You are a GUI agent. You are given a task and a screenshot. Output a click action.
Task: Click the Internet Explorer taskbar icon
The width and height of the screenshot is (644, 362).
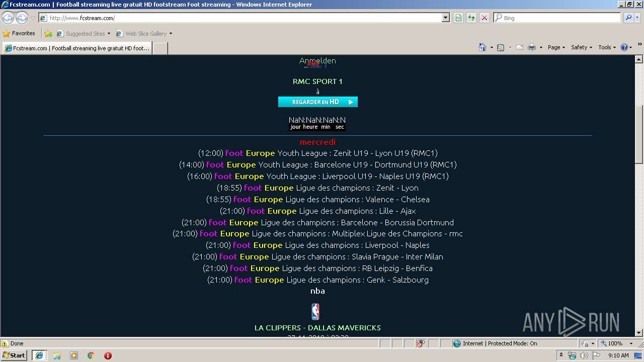point(39,355)
